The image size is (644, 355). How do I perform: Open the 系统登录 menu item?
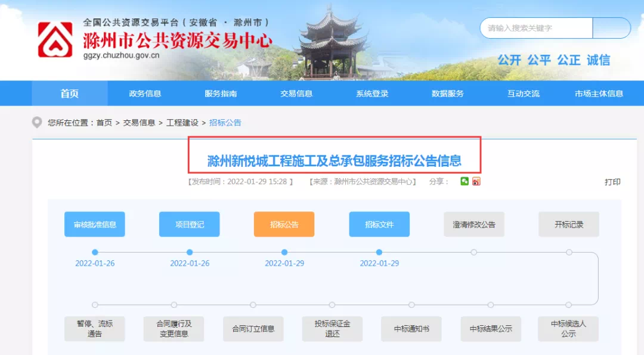(372, 93)
